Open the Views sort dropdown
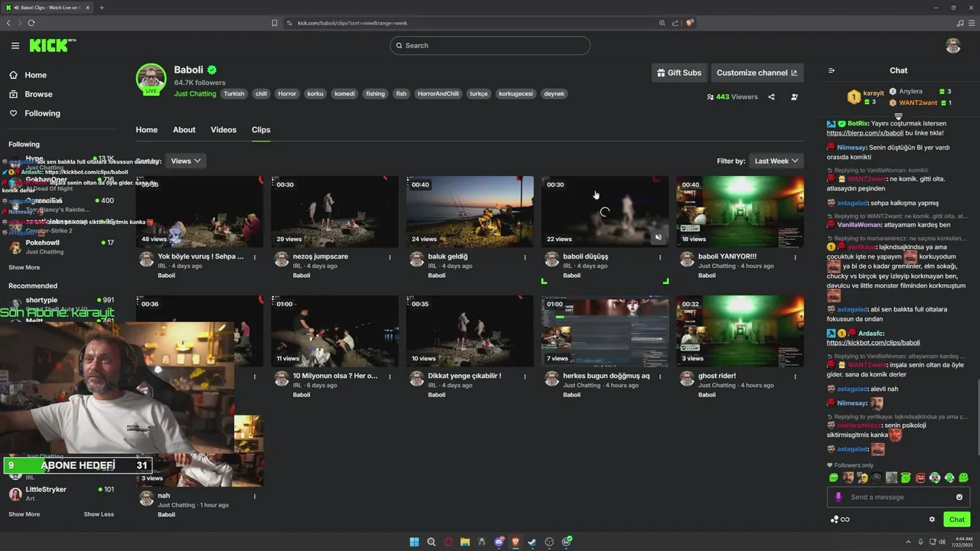This screenshot has width=980, height=551. click(x=186, y=161)
